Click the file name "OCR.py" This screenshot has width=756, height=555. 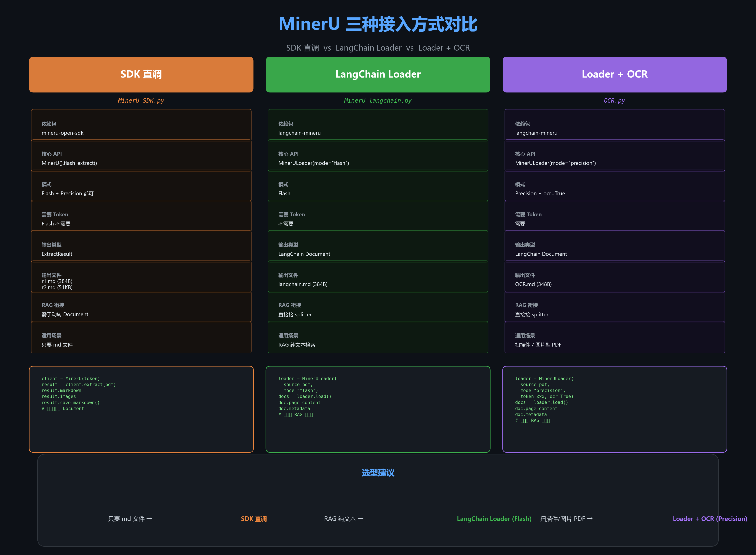(x=614, y=101)
